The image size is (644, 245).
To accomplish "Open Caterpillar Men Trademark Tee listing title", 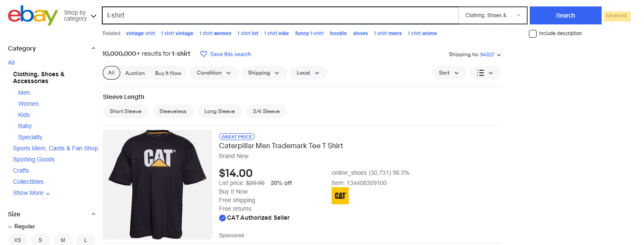I will point(281,146).
